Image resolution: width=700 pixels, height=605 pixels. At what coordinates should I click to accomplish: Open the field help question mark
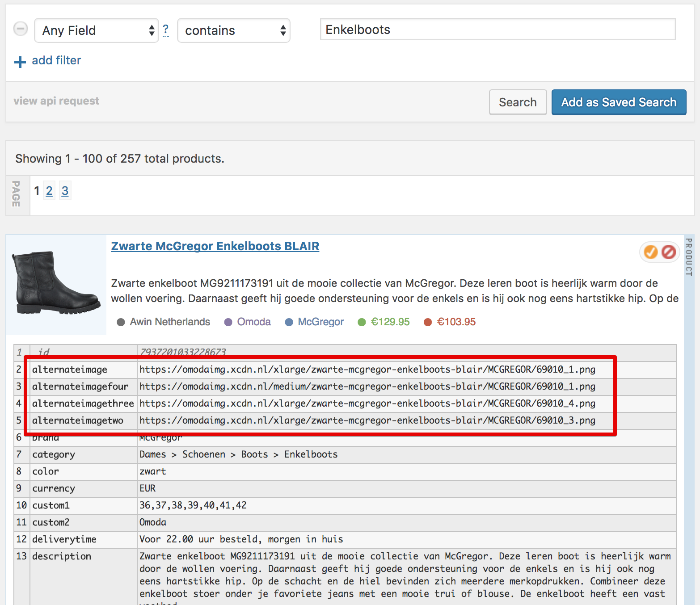coord(166,30)
